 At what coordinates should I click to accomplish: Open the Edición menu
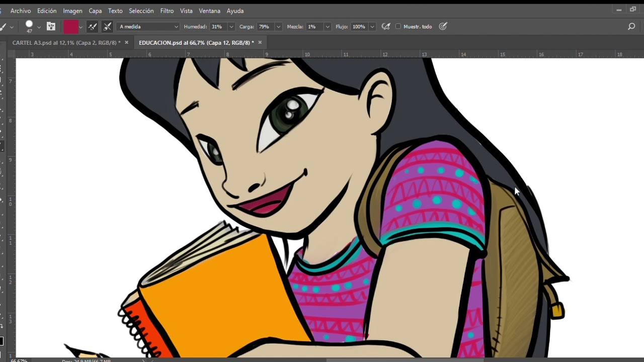point(47,11)
